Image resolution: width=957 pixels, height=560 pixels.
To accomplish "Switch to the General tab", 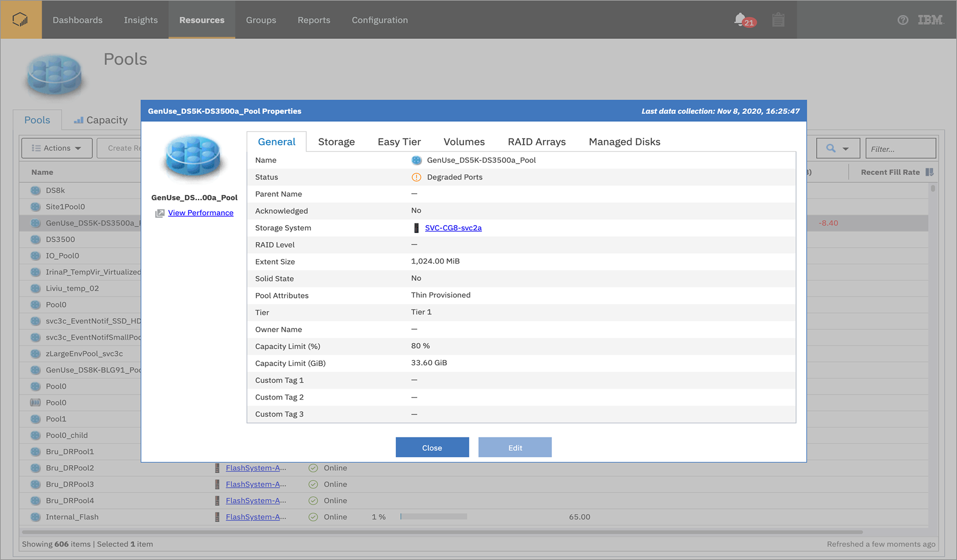I will [277, 142].
